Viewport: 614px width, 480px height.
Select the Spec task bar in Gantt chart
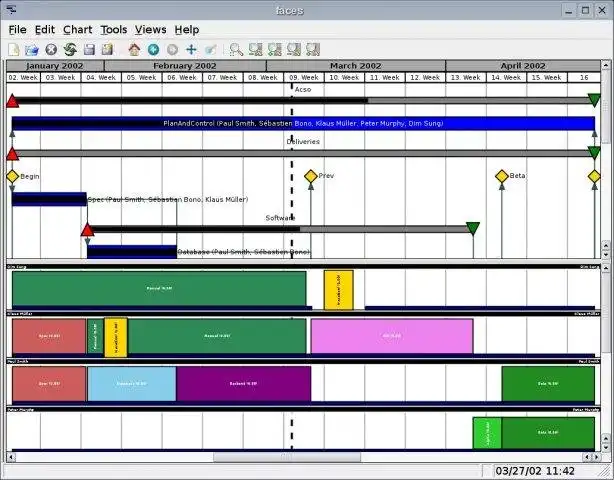point(49,199)
